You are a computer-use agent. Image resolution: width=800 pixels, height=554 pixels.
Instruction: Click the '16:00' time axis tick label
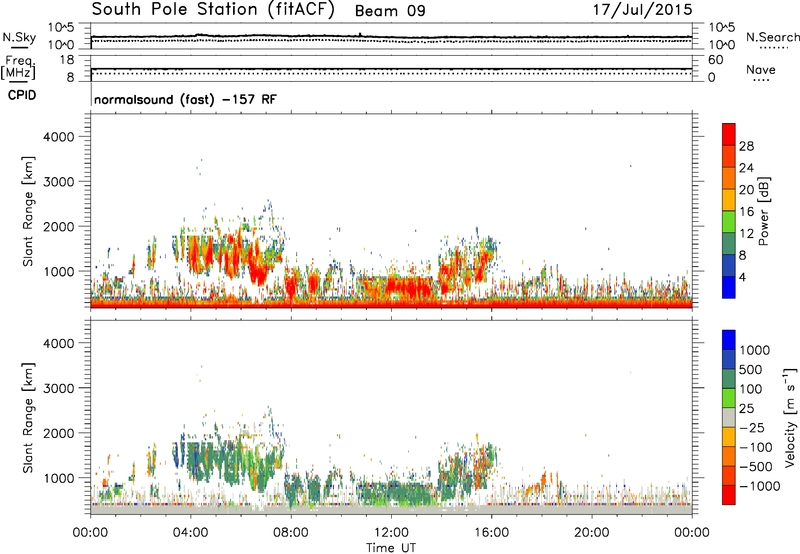coord(491,533)
